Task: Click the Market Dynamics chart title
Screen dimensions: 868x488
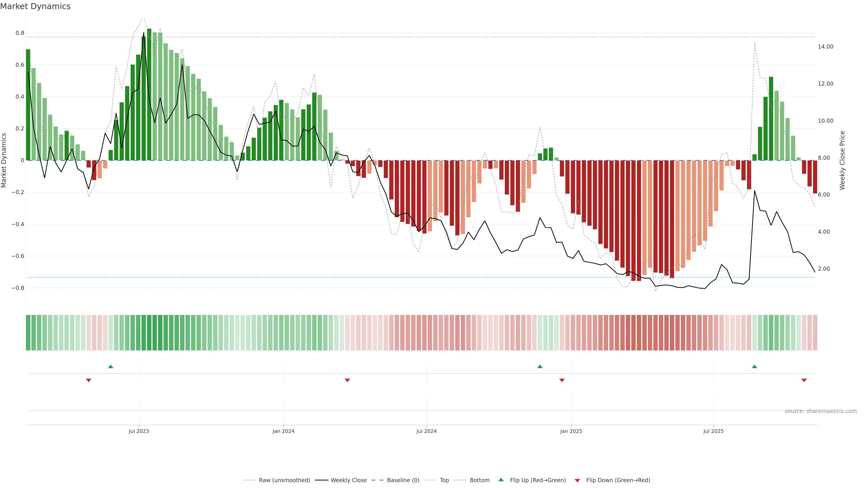Action: click(x=35, y=6)
